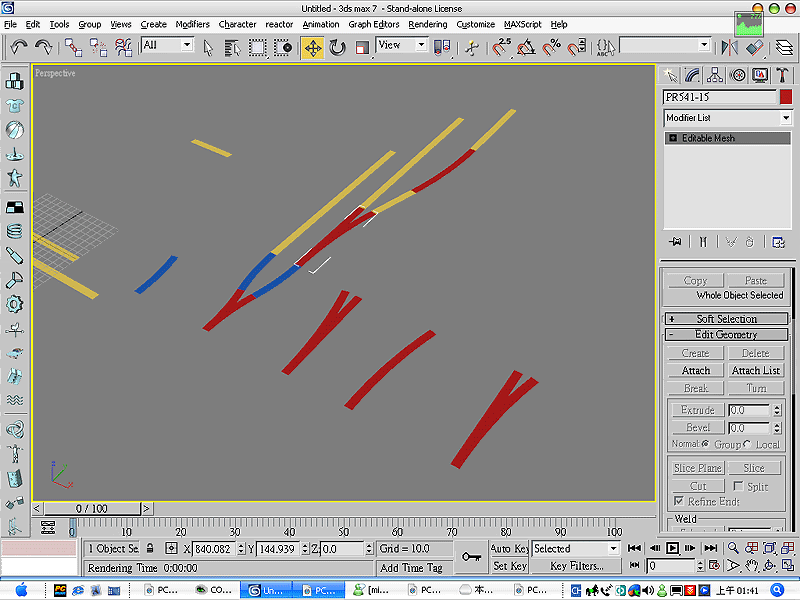Choose Rectangular Selection Region tool

(258, 48)
